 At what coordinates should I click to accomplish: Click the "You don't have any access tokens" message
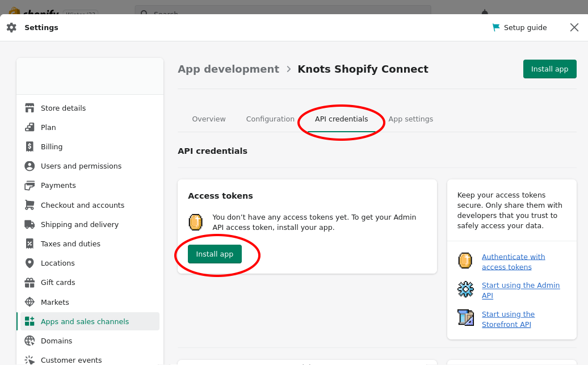click(314, 222)
